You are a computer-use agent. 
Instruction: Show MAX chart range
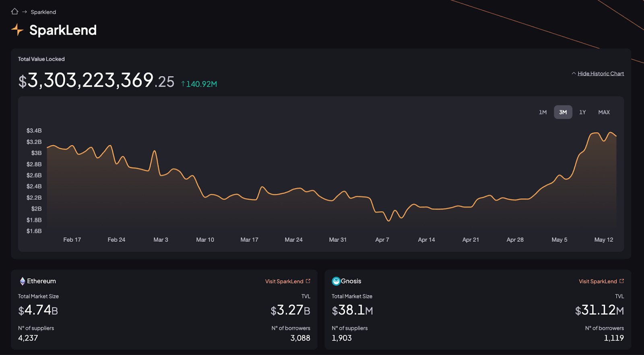click(x=604, y=112)
